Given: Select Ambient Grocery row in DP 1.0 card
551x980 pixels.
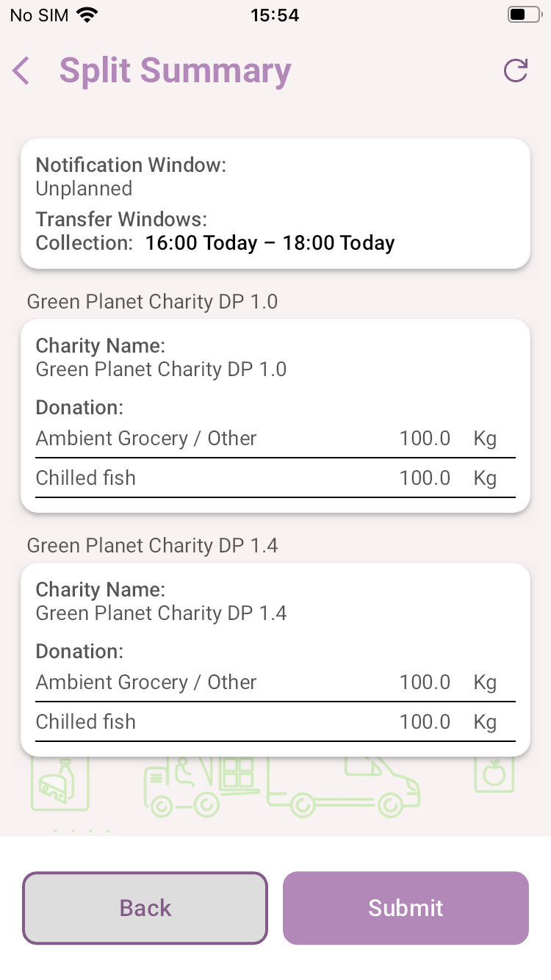Looking at the screenshot, I should click(x=275, y=439).
